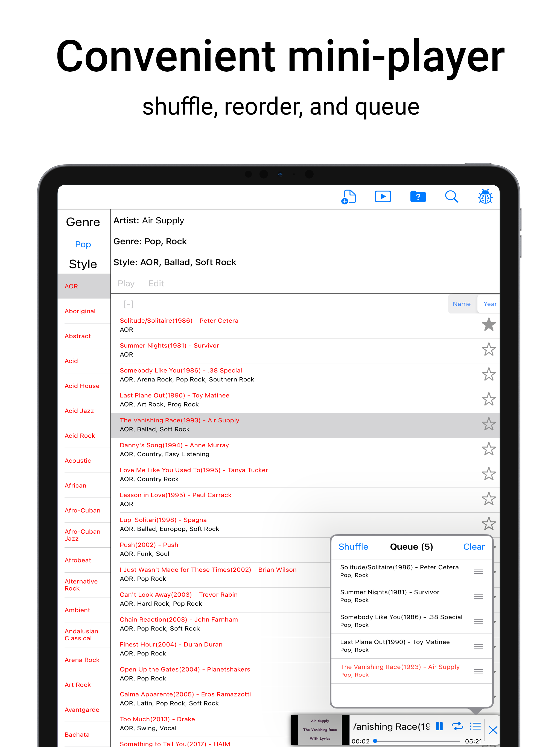
Task: Reorder handle for Somebody Like You in queue
Action: [478, 621]
